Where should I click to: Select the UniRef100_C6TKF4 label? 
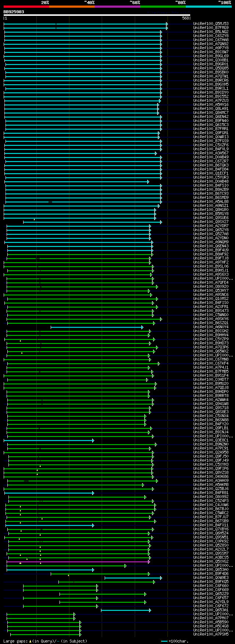pos(211,364)
